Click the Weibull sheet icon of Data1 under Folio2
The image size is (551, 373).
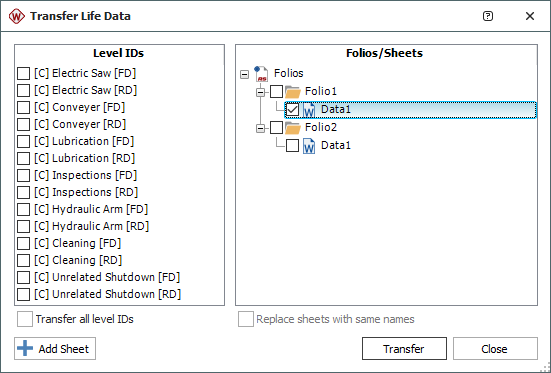309,146
